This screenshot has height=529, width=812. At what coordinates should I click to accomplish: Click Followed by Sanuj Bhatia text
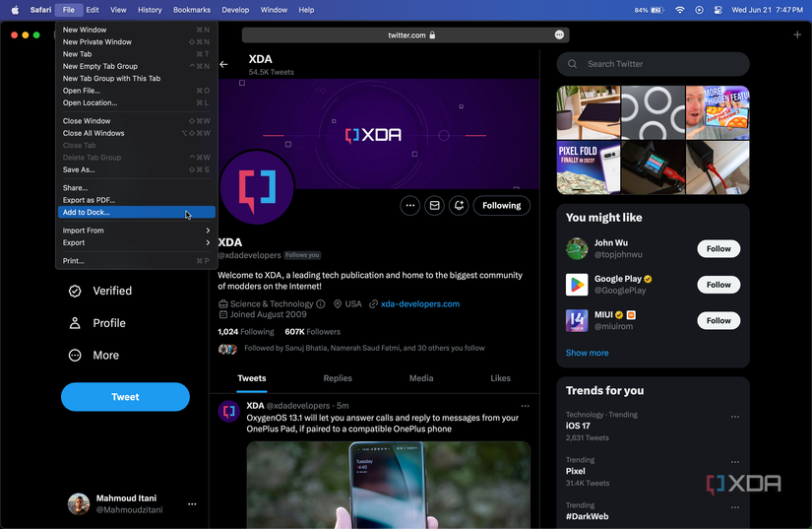pyautogui.click(x=364, y=348)
